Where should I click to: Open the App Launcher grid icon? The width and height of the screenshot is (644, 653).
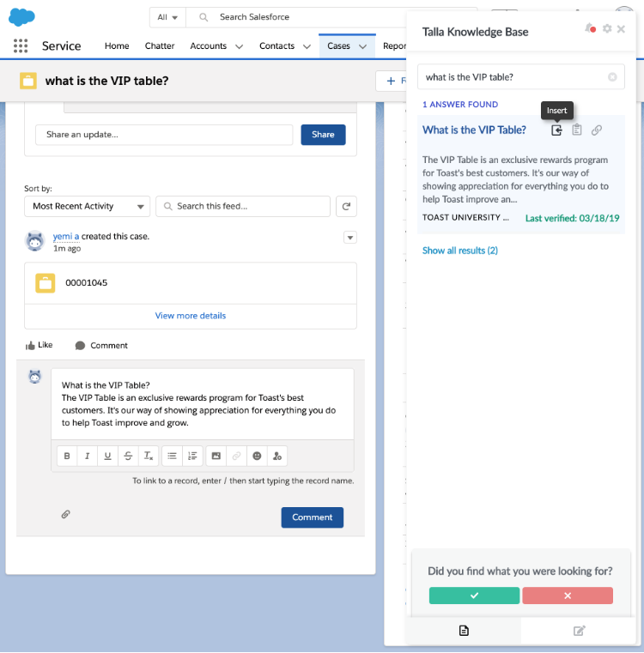[x=21, y=45]
